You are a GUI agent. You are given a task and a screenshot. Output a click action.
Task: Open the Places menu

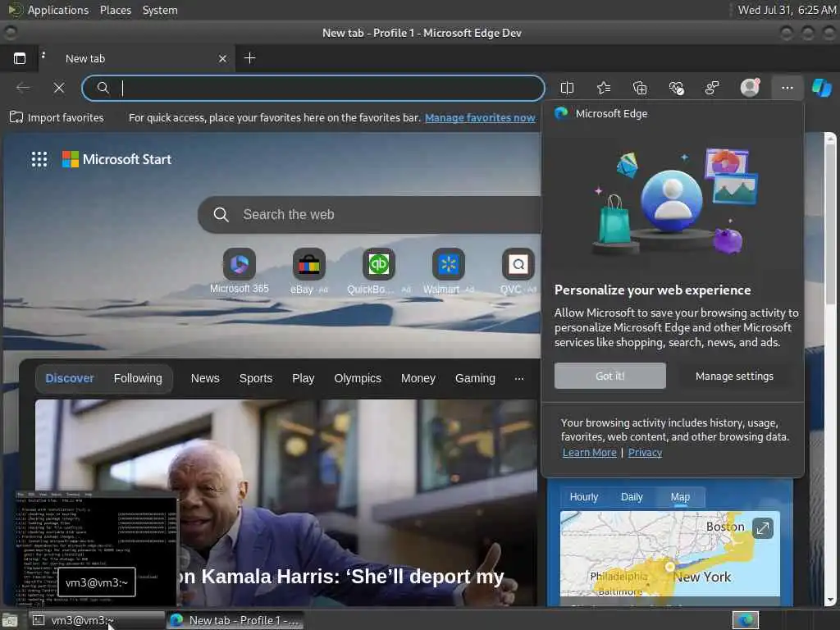pos(116,10)
